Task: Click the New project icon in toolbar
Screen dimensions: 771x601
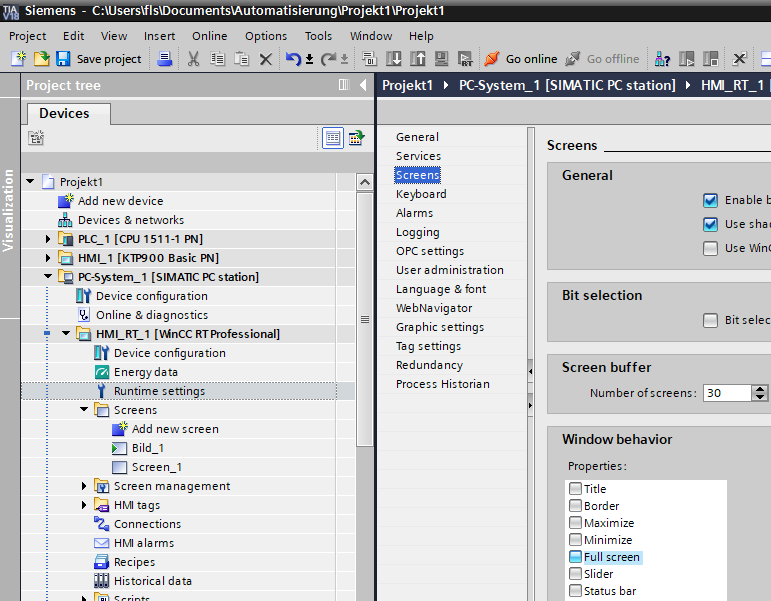Action: pos(18,59)
